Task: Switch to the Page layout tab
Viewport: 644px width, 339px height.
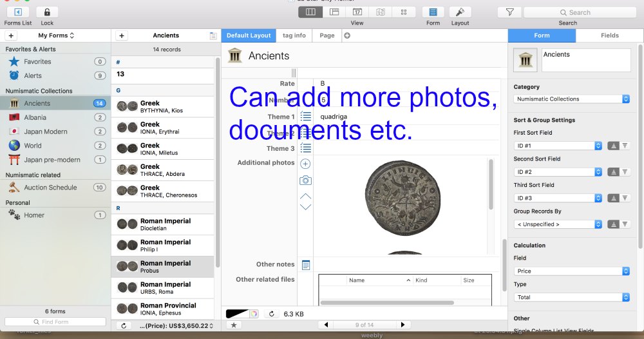Action: [327, 35]
